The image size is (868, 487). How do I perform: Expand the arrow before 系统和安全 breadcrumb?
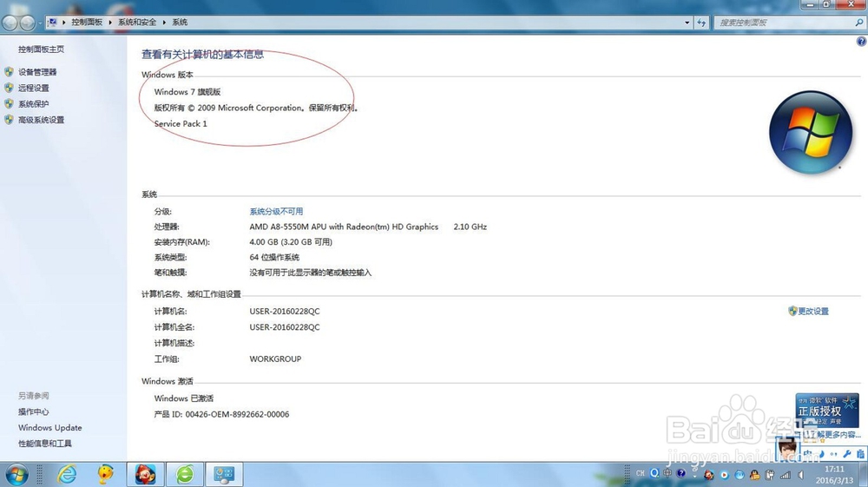point(110,23)
